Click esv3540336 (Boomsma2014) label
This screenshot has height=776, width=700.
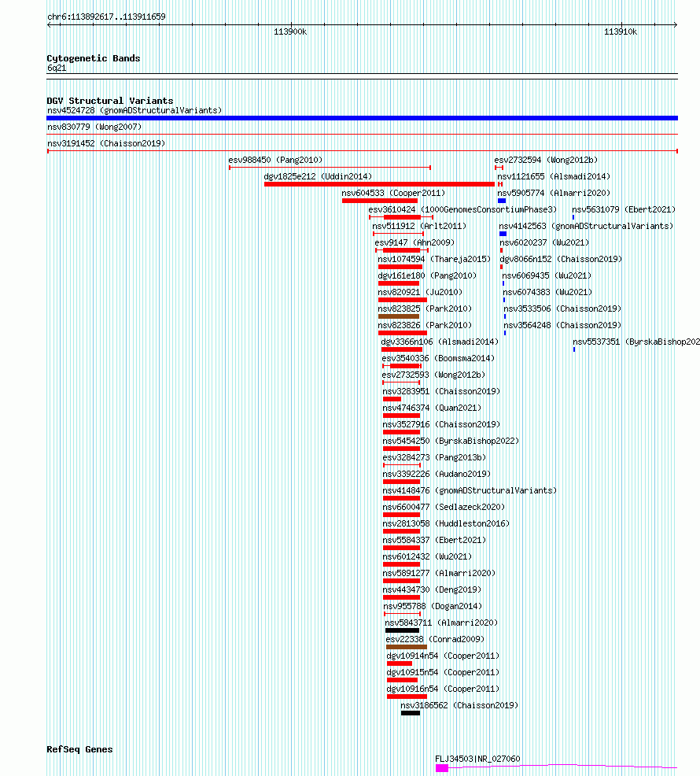[438, 358]
